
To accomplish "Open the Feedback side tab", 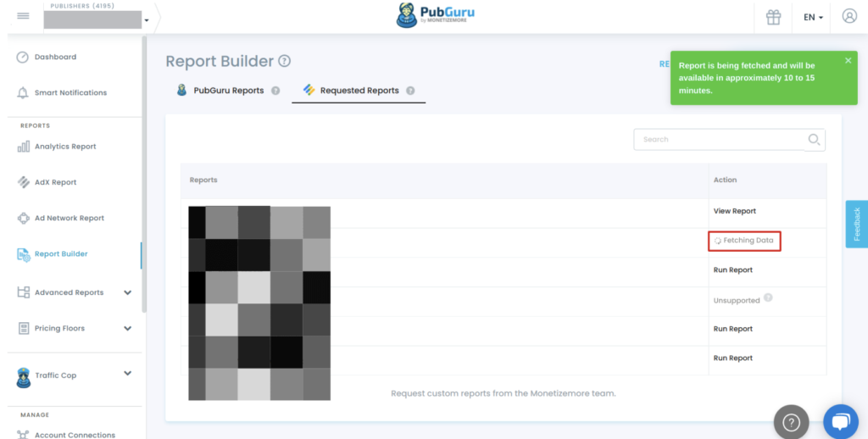I will [856, 224].
